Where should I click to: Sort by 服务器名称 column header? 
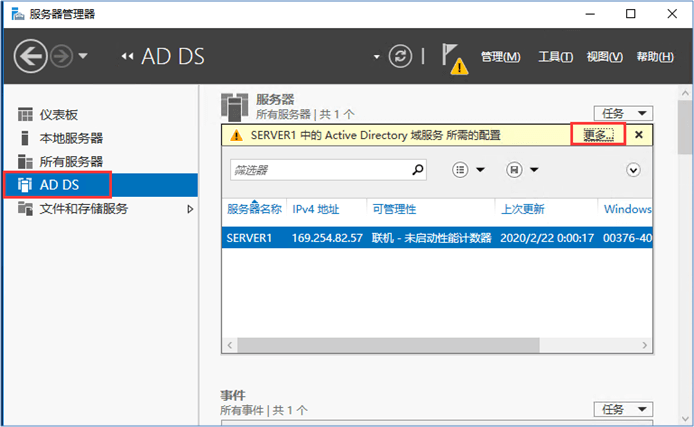(254, 209)
